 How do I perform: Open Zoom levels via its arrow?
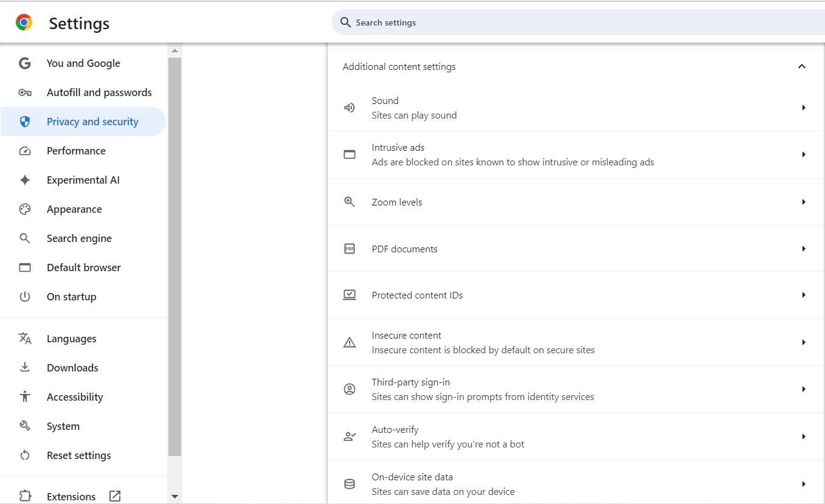pos(804,202)
